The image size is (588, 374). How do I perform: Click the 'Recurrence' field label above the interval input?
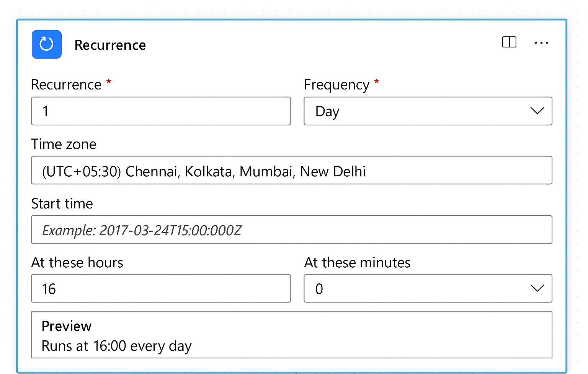coord(66,85)
